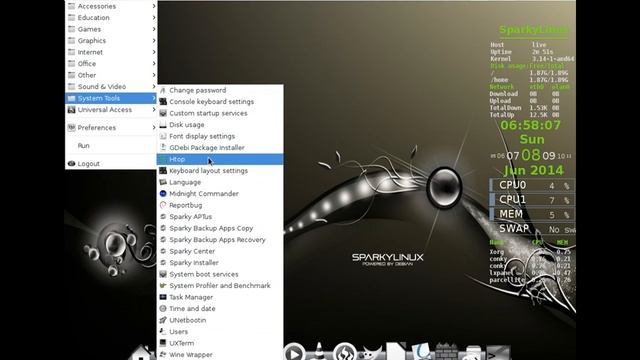This screenshot has height=360, width=640.
Task: Click the flame web browser dock icon
Action: 344,352
